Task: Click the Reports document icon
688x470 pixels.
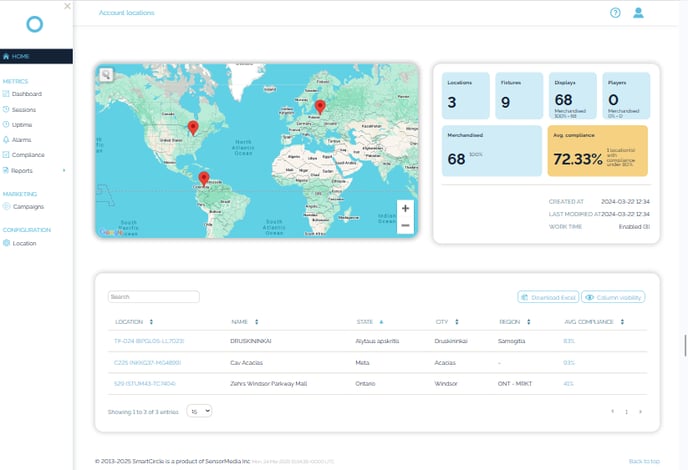Action: pyautogui.click(x=6, y=170)
